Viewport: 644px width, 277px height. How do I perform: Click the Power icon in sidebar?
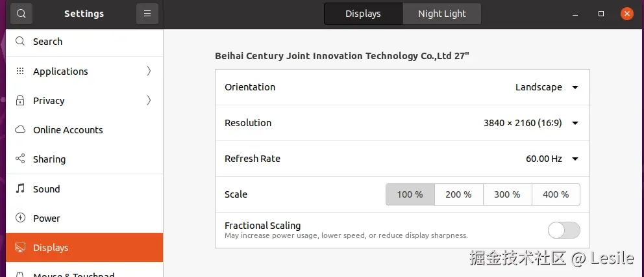click(x=20, y=218)
